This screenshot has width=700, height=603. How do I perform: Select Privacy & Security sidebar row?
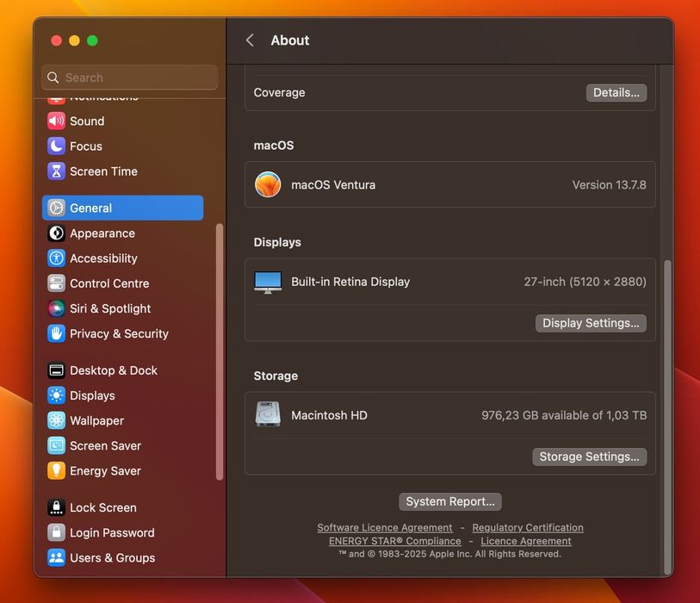[x=123, y=333]
